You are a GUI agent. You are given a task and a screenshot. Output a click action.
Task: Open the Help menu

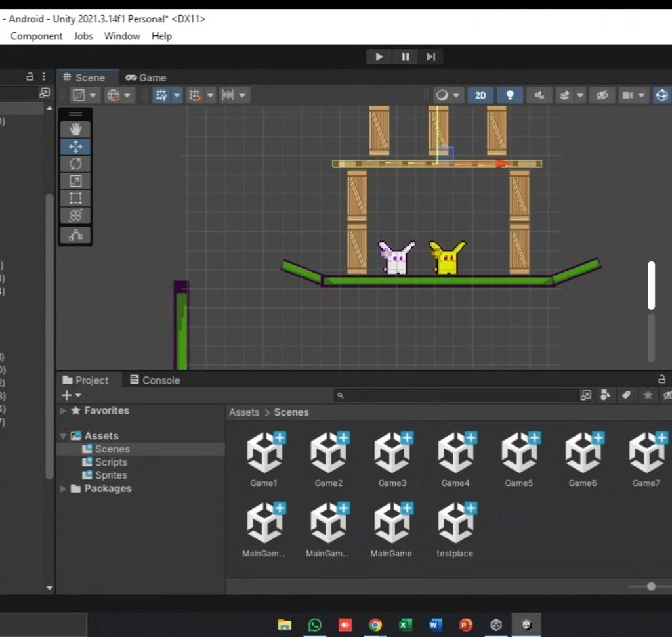[161, 36]
